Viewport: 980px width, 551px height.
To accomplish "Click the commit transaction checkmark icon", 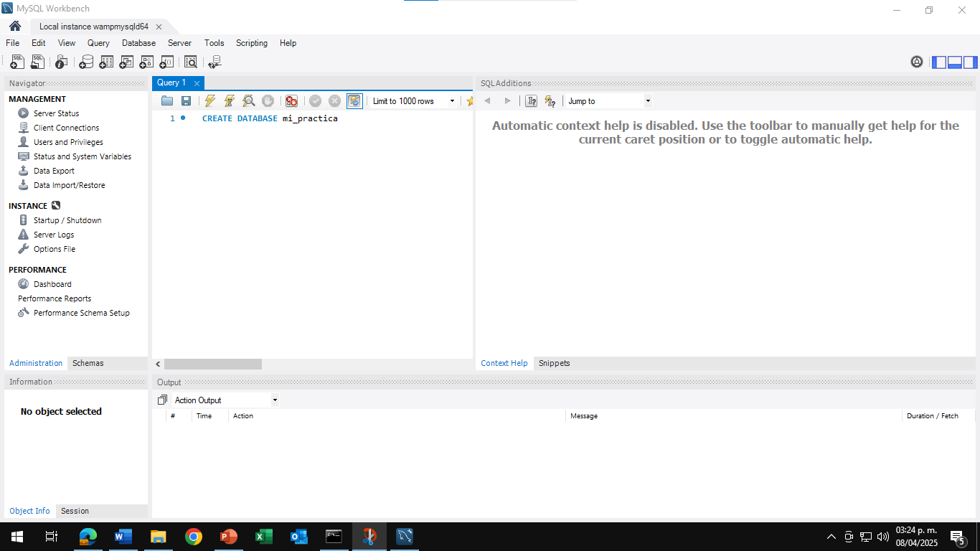I will [315, 101].
